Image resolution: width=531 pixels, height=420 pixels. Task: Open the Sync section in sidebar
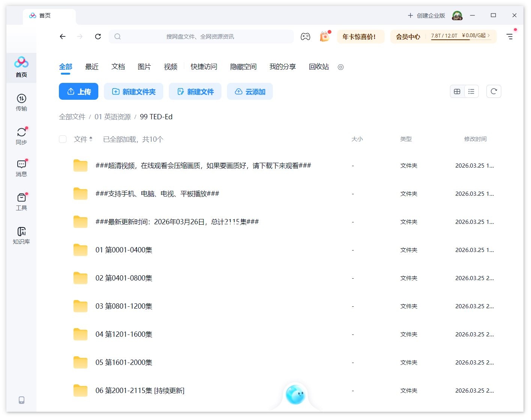pos(21,136)
